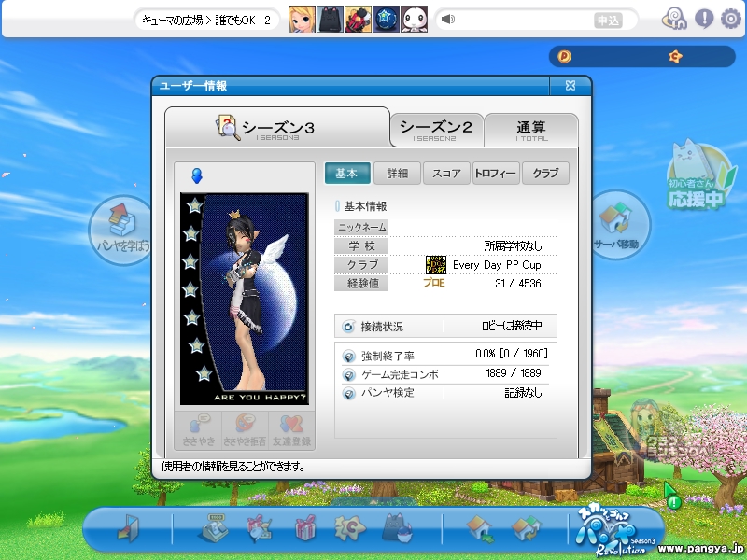Click the 0.0% [0 / 1960] value
Image resolution: width=747 pixels, height=560 pixels.
coord(512,354)
